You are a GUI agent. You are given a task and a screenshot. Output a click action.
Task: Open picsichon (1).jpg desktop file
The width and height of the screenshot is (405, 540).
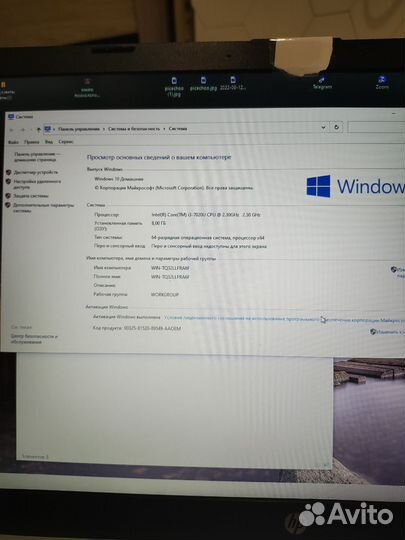point(174,87)
